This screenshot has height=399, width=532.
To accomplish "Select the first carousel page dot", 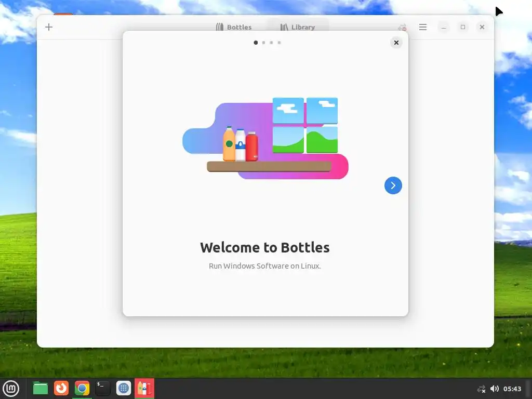I will [x=256, y=43].
